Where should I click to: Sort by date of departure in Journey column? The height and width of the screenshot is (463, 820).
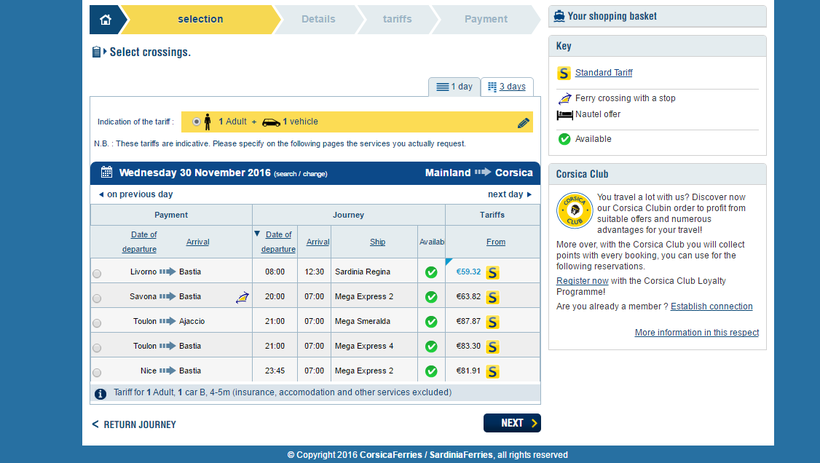point(279,241)
